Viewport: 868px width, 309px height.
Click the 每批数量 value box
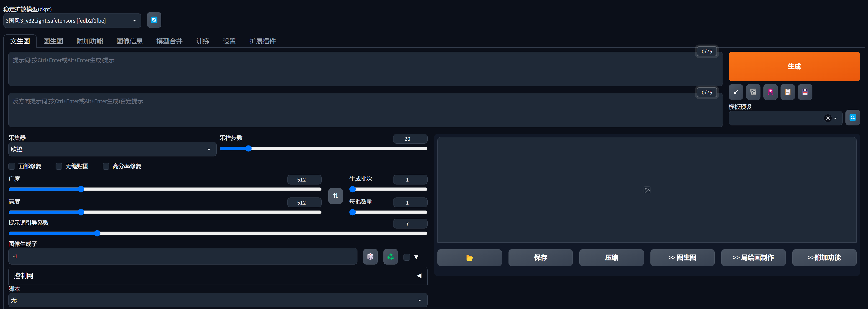click(x=410, y=203)
